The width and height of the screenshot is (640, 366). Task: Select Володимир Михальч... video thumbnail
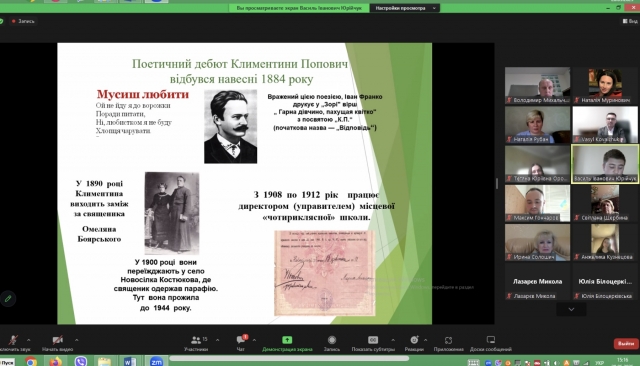coord(537,85)
